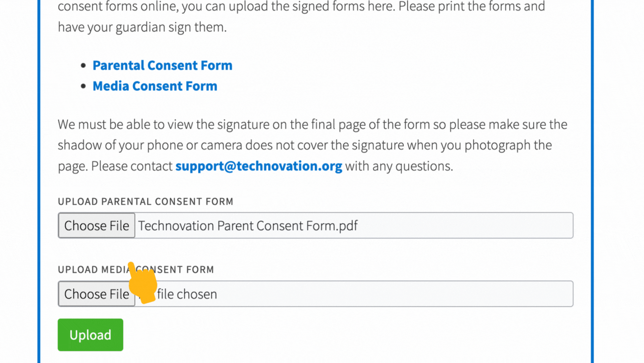The width and height of the screenshot is (644, 363).
Task: Click the yellow pointing hand icon
Action: [143, 284]
